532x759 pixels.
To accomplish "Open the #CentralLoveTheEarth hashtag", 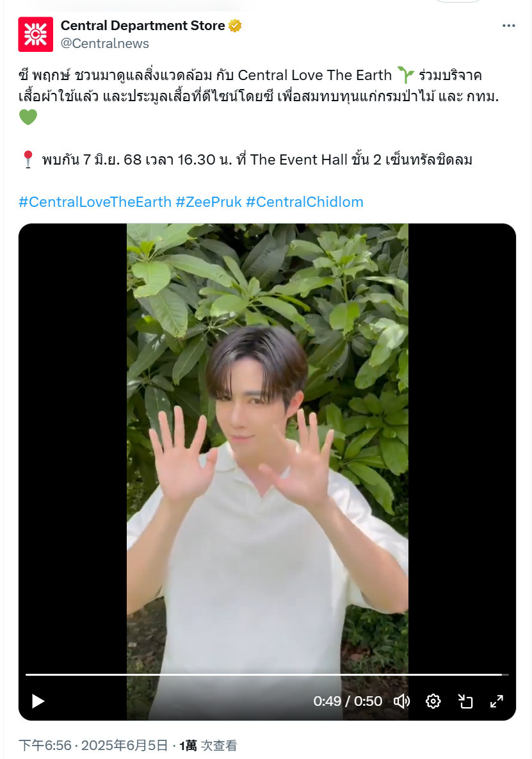I will coord(95,202).
